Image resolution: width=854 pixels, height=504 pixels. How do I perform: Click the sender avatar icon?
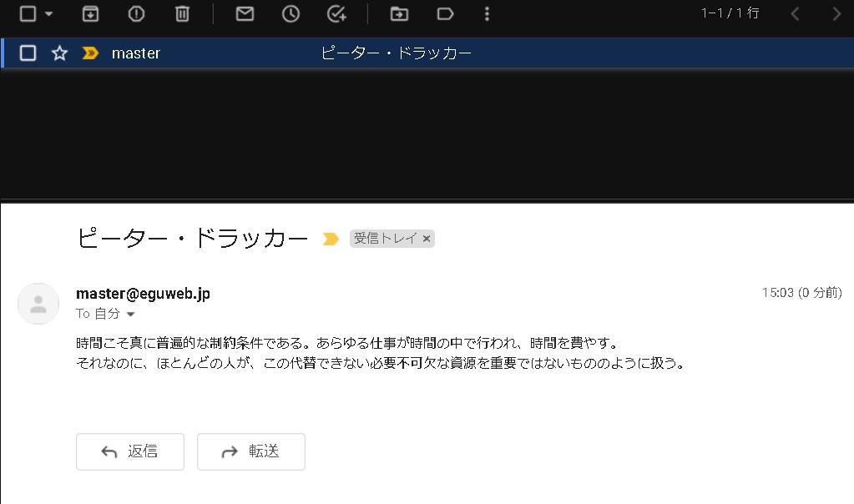click(38, 304)
